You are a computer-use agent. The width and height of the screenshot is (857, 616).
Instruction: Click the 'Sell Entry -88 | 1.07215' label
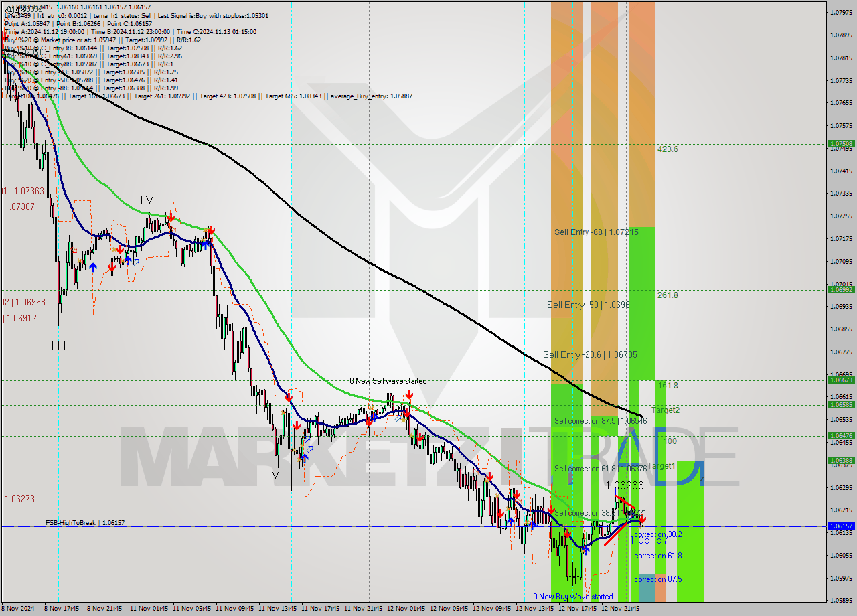tap(596, 232)
